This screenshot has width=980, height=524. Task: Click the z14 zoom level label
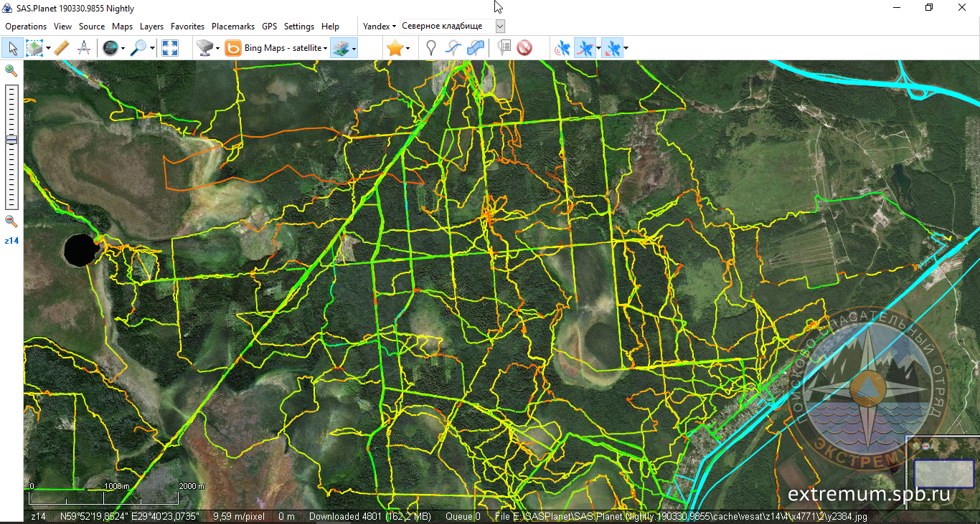tap(11, 241)
